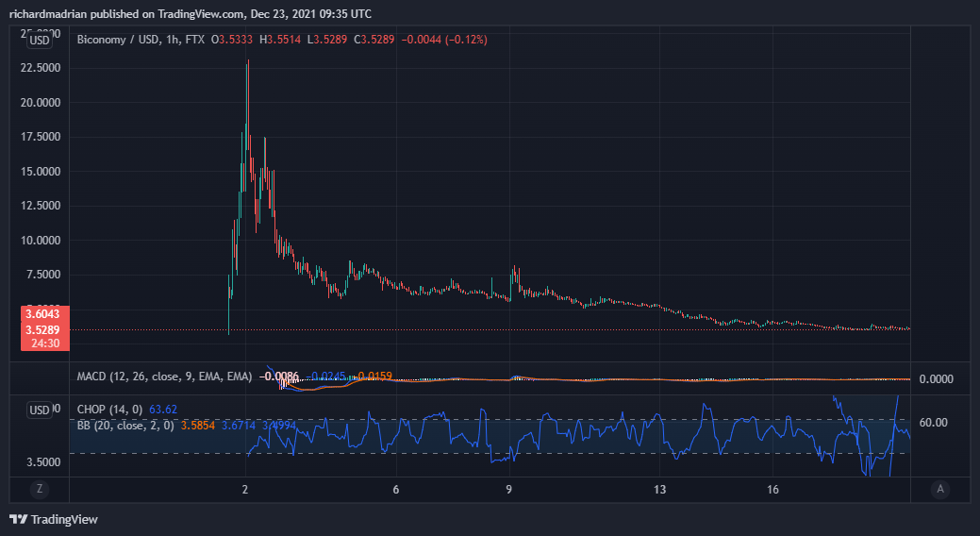Click the CHOP value 63.62
This screenshot has height=536, width=980.
click(x=163, y=409)
